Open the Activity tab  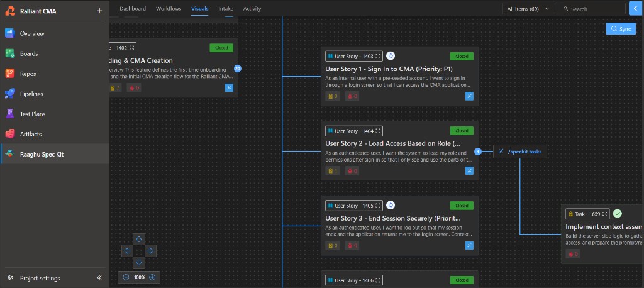tap(252, 9)
